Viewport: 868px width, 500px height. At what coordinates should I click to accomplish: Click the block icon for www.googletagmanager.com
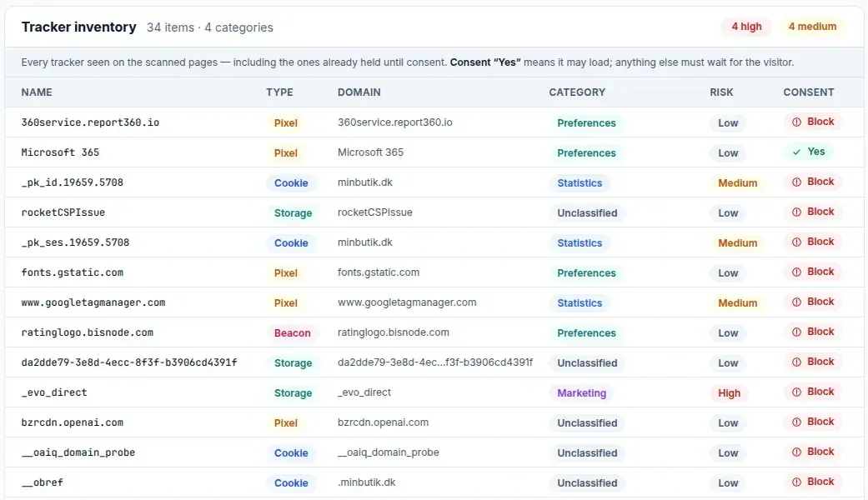click(x=796, y=302)
